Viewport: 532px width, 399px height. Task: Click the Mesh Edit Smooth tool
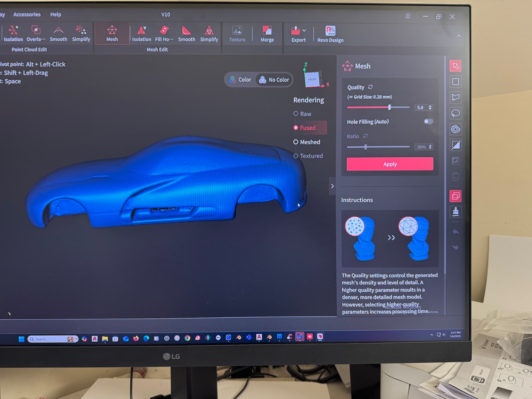click(x=186, y=34)
